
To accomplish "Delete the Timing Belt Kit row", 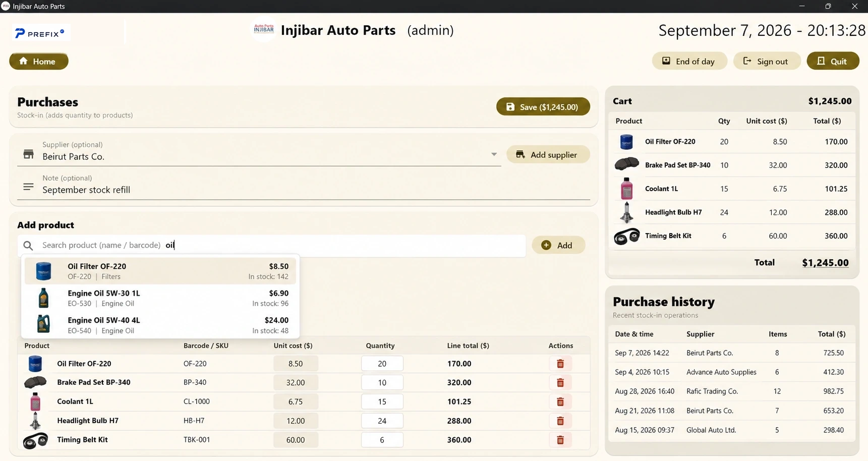I will (560, 440).
